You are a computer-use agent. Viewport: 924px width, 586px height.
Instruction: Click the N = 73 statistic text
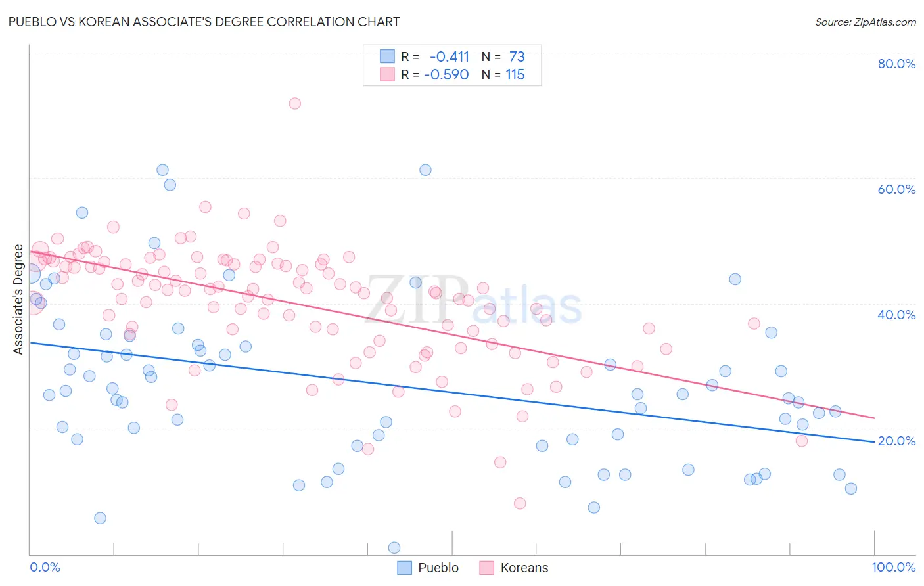tap(503, 56)
